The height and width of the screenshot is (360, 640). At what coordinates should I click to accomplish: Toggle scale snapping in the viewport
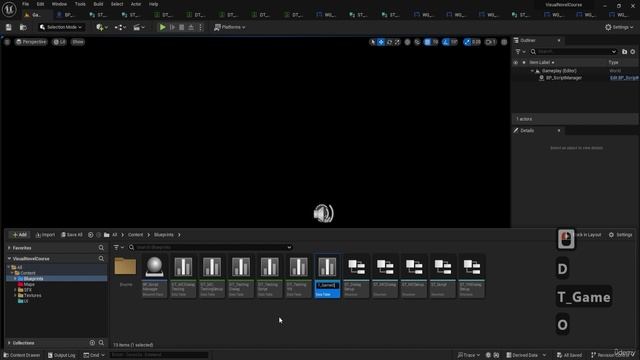click(x=467, y=42)
